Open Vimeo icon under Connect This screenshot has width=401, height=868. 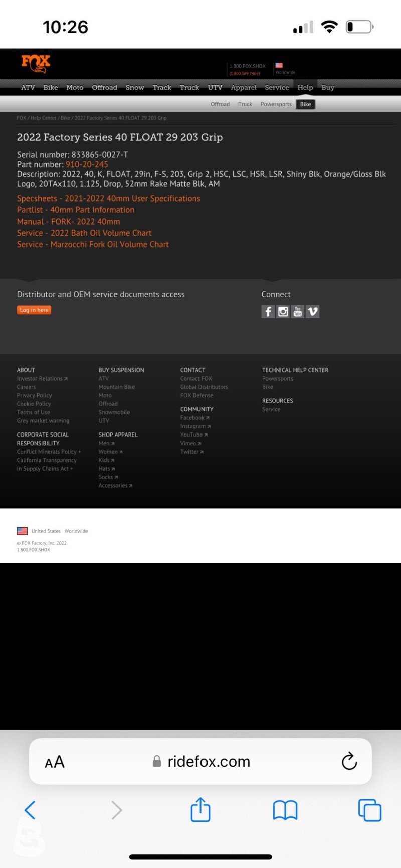(312, 312)
